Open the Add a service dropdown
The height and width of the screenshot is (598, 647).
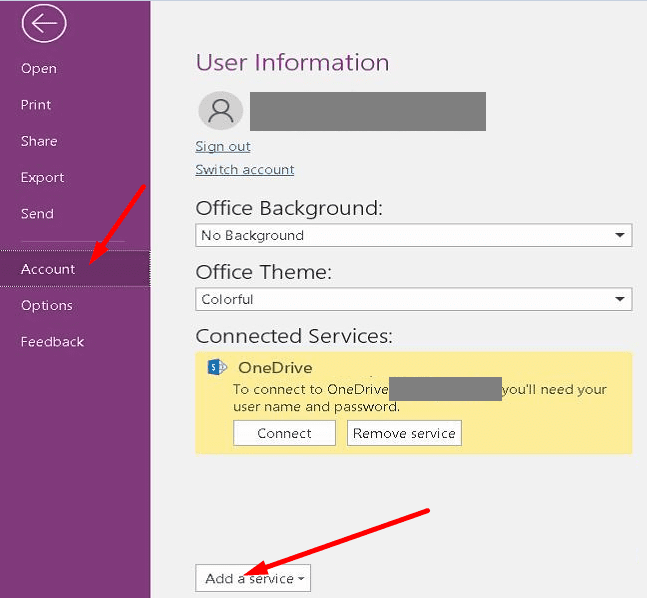pyautogui.click(x=253, y=578)
